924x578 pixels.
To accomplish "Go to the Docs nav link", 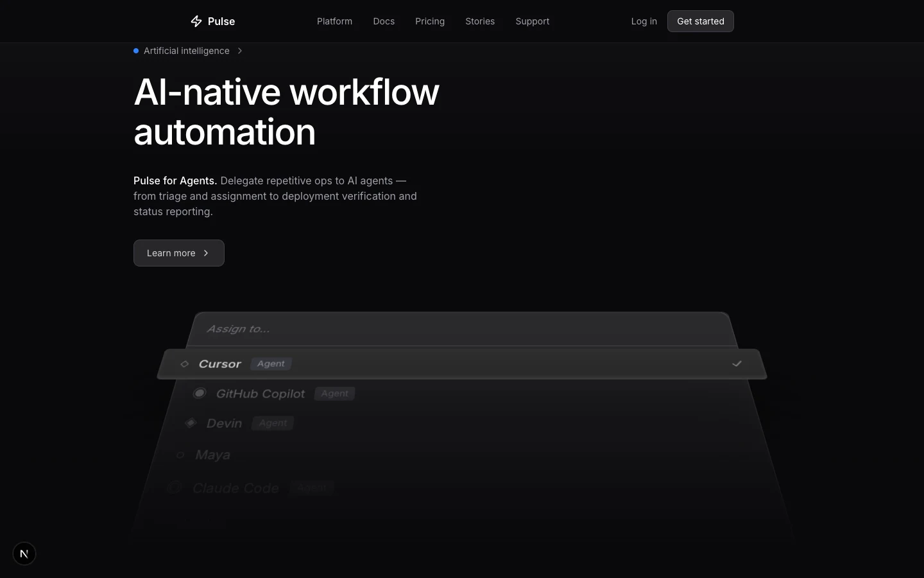I will (x=384, y=21).
